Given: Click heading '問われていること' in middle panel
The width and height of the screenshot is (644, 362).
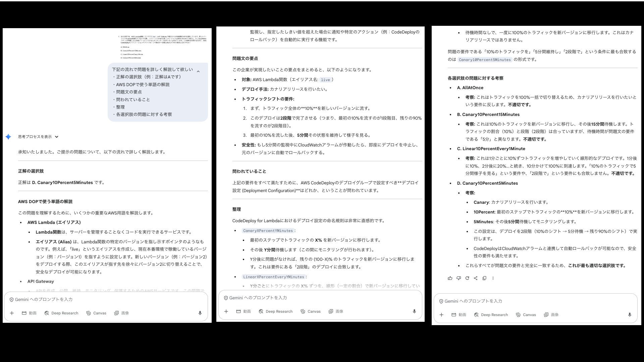Looking at the screenshot, I should tap(249, 172).
